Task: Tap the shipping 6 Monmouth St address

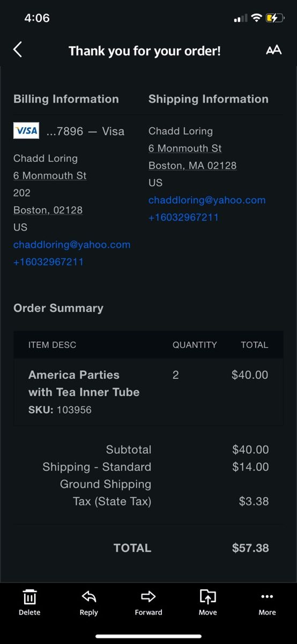Action: point(185,148)
